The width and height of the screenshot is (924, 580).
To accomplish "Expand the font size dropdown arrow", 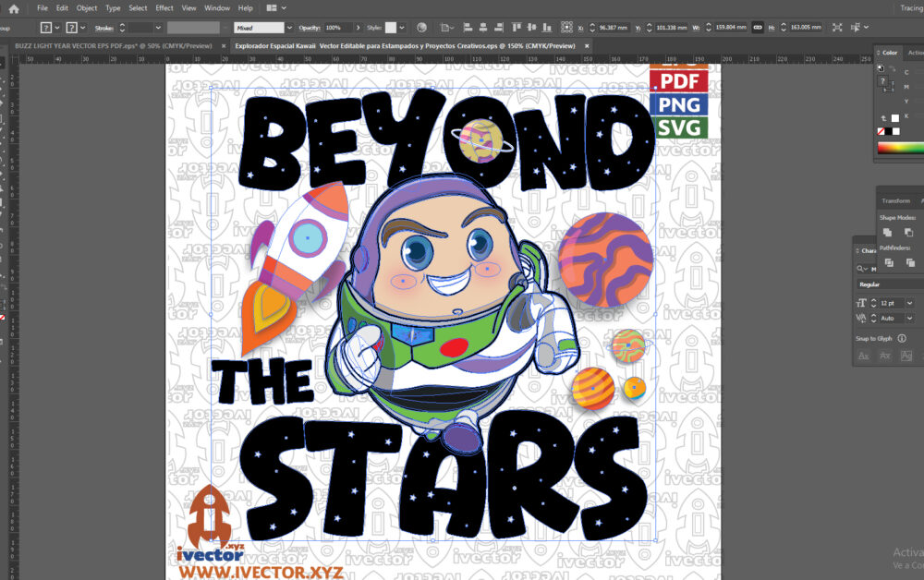I will coord(910,303).
